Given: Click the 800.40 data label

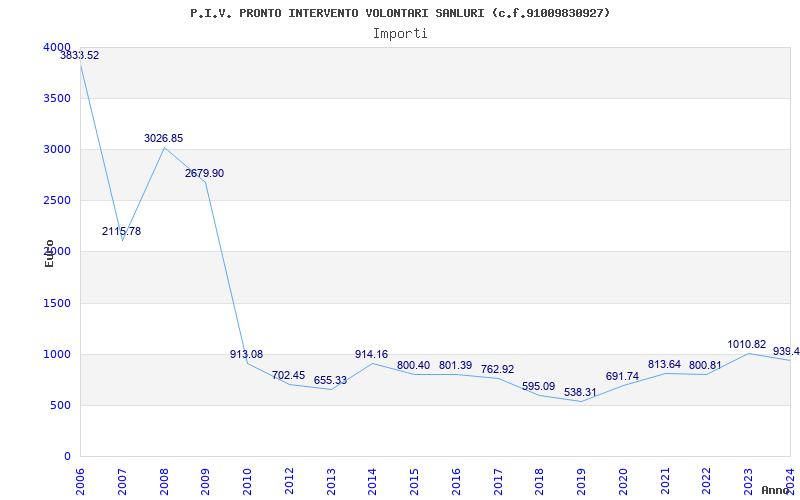Looking at the screenshot, I should [413, 366].
